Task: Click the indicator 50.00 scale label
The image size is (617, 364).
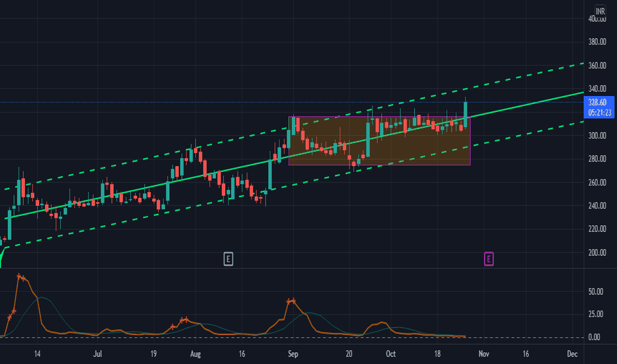Action: pyautogui.click(x=596, y=292)
